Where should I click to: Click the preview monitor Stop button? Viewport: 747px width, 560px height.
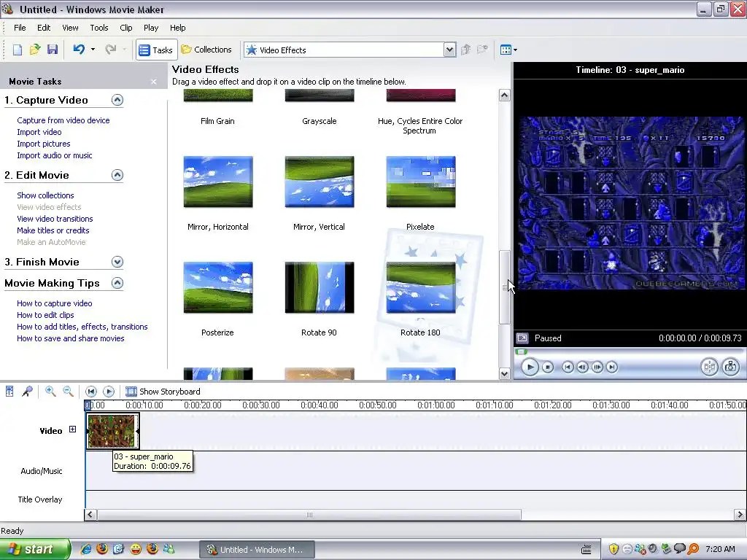(548, 367)
